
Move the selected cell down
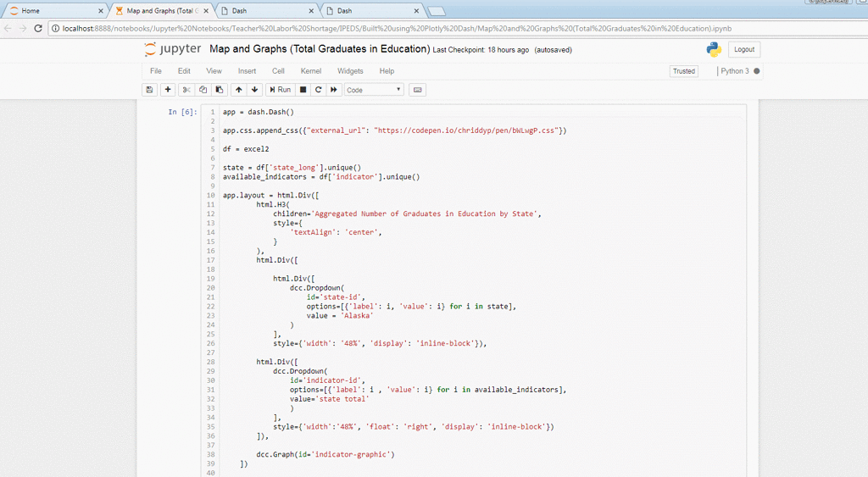click(254, 90)
